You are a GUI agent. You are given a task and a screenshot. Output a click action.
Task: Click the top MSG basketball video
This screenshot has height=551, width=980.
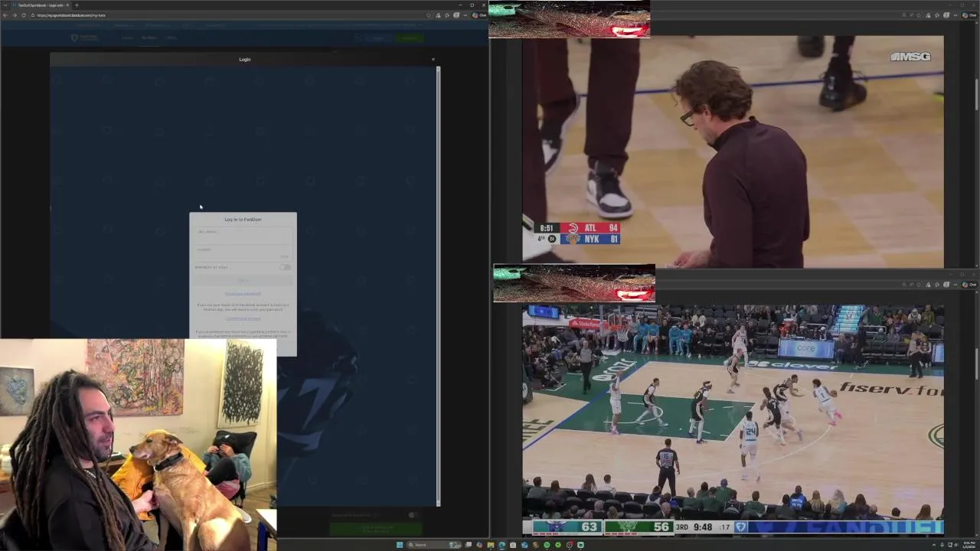pos(733,152)
